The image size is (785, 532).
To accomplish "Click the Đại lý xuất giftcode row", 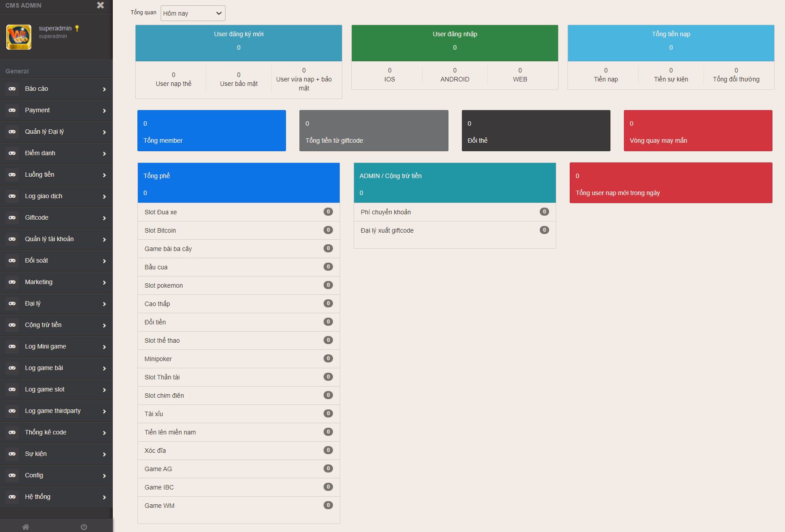I will 455,230.
